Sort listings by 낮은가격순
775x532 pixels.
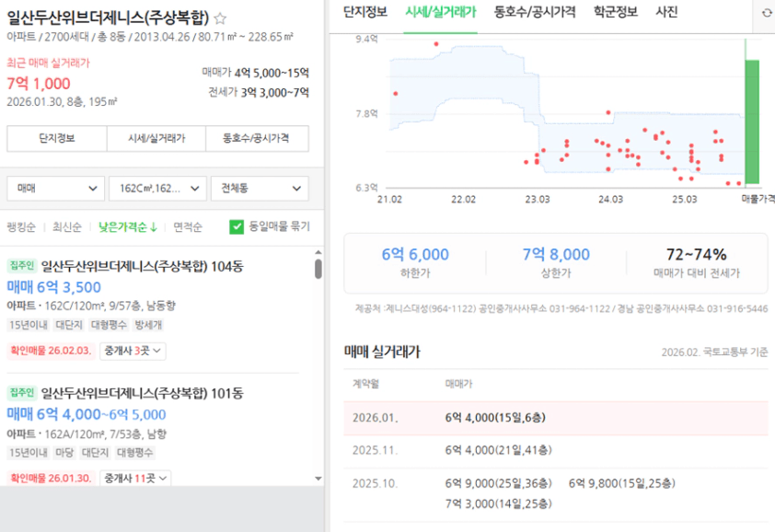pyautogui.click(x=127, y=226)
